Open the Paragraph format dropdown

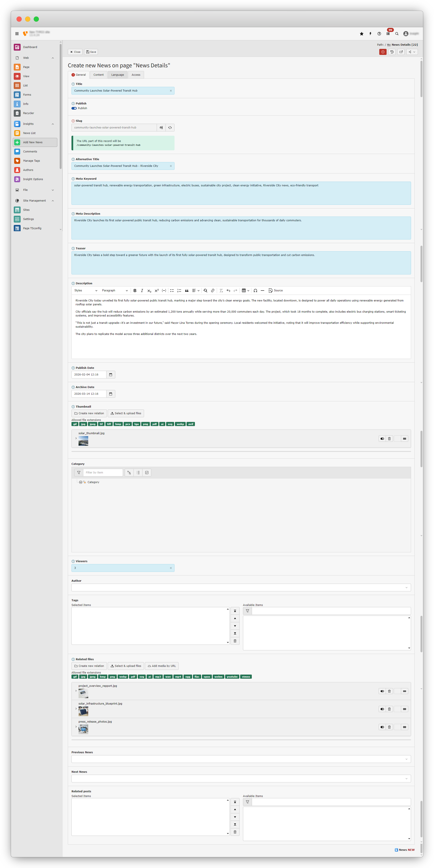(115, 291)
